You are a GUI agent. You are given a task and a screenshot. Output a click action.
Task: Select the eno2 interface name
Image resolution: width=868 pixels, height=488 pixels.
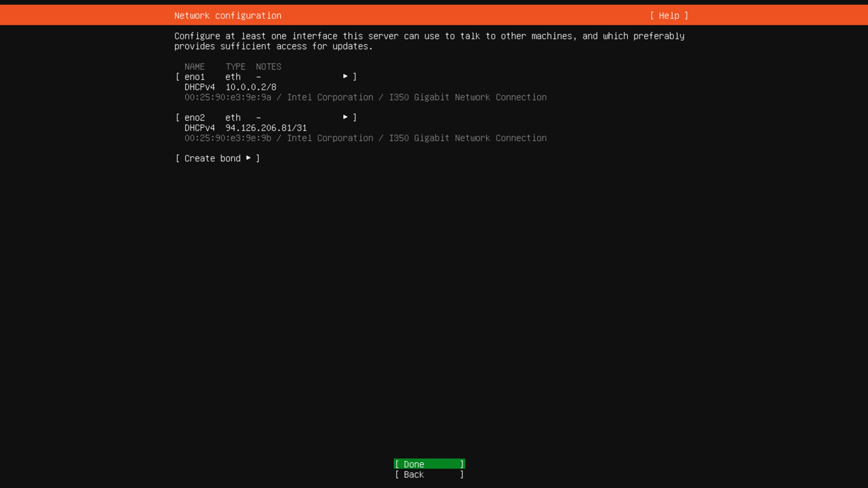(x=195, y=118)
